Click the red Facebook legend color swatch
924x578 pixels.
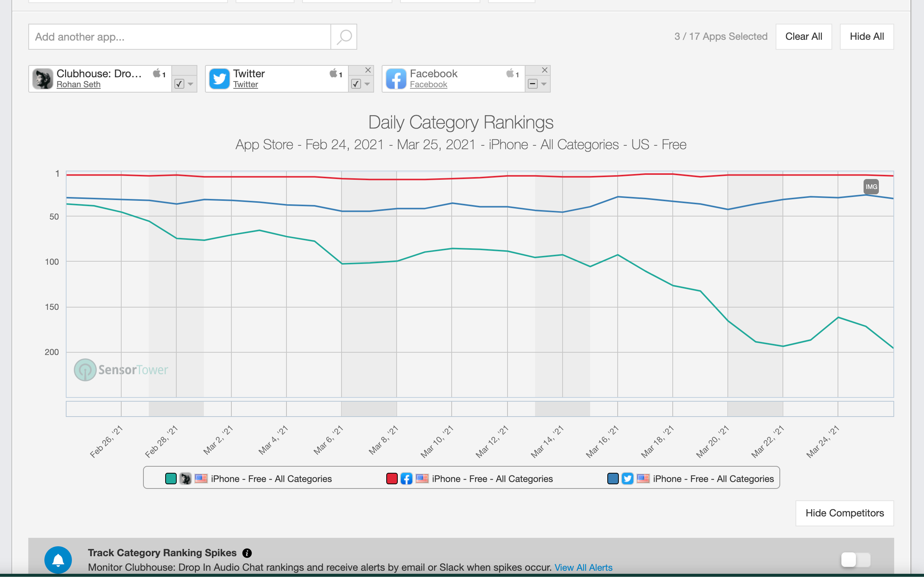click(392, 479)
